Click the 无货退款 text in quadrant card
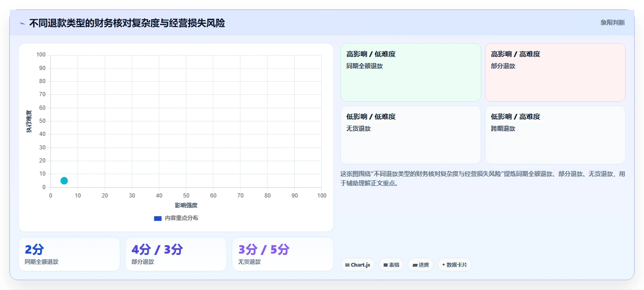The image size is (644, 290). point(358,128)
